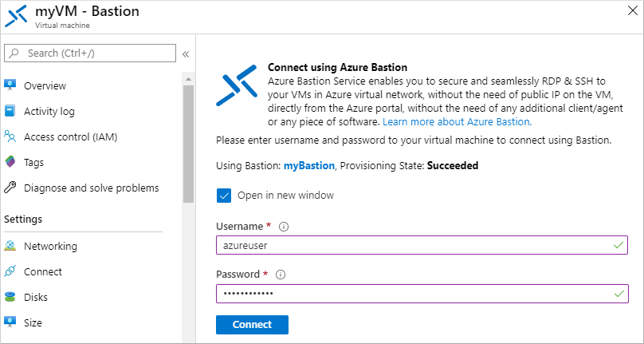Follow the myBastion resource link
Viewport: 644px width, 344px height.
coord(309,166)
